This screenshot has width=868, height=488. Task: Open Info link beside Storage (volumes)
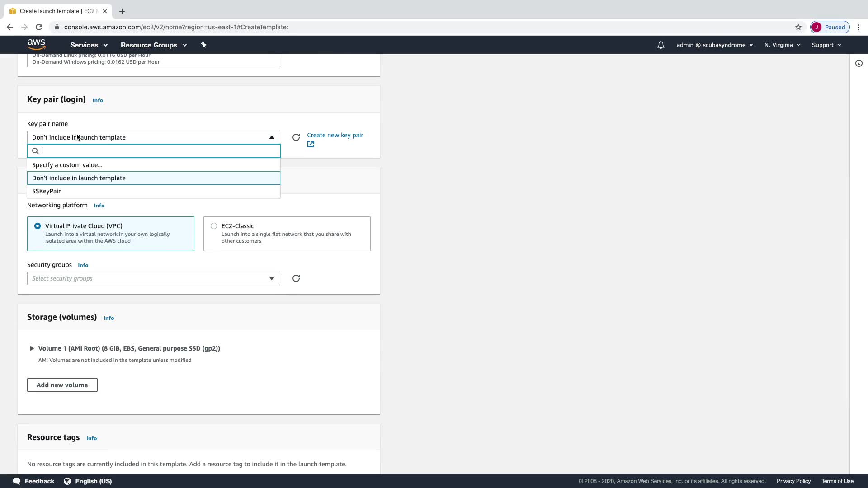click(x=108, y=318)
